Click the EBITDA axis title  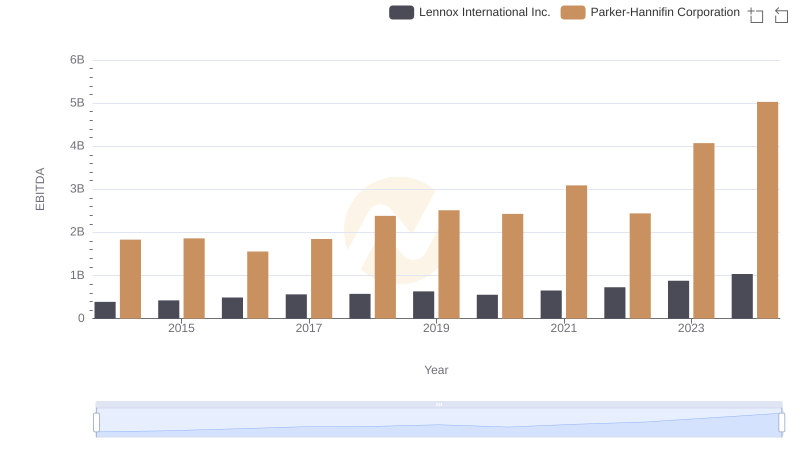tap(40, 189)
